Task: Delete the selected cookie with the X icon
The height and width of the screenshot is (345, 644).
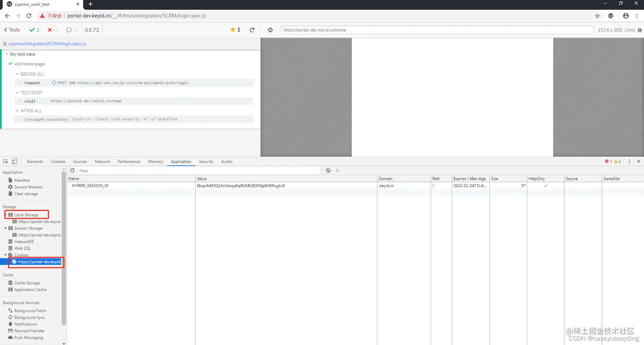Action: [337, 170]
